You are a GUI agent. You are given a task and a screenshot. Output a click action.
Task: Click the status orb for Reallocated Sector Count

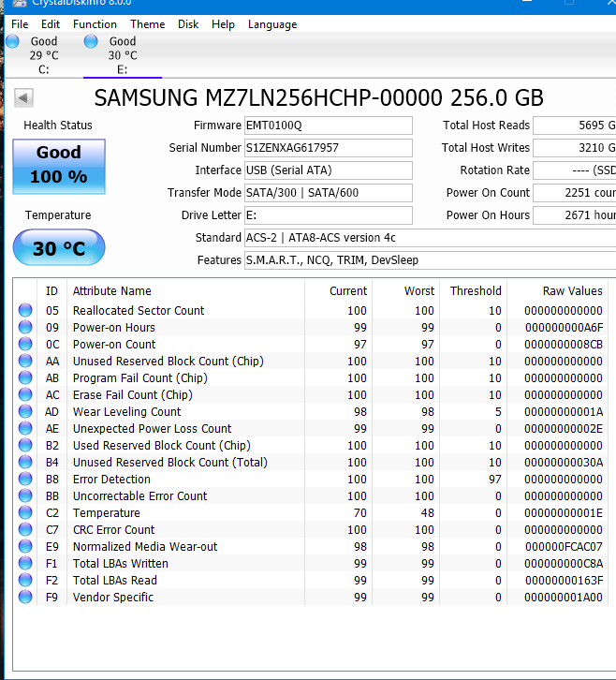coord(25,311)
